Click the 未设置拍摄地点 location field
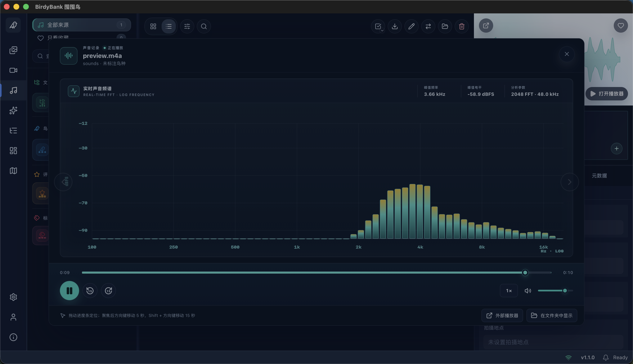This screenshot has height=364, width=633. [553, 342]
